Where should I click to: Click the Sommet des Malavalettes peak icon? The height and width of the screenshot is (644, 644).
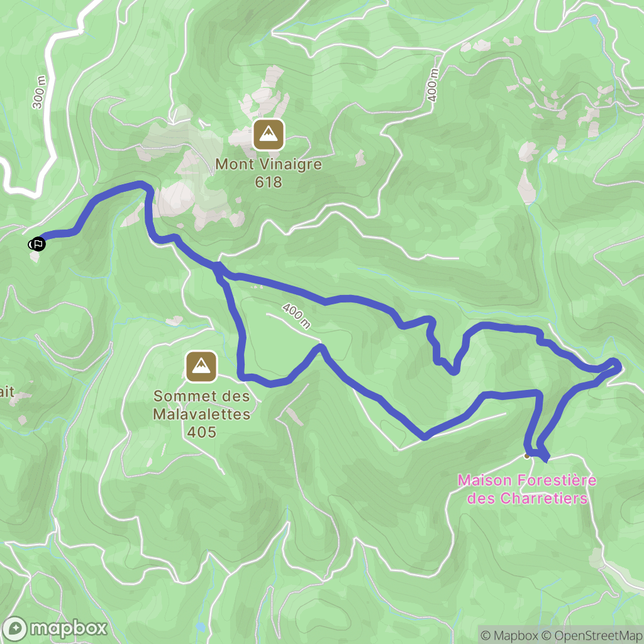coord(201,367)
